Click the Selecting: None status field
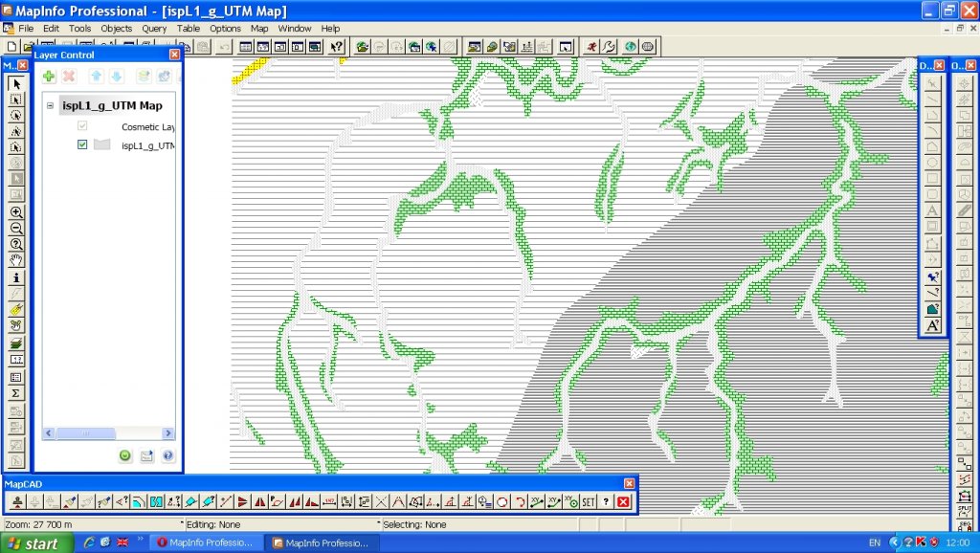Screen dimensions: 980x553 479,524
